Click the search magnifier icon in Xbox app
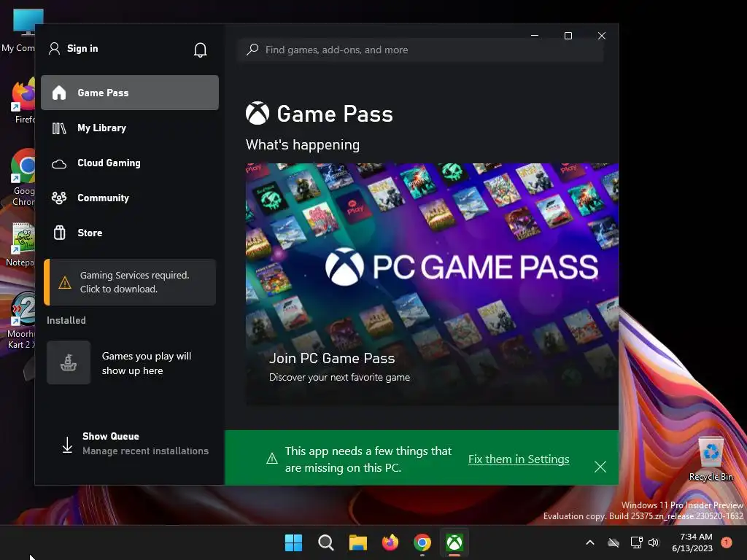The height and width of the screenshot is (560, 747). point(252,50)
